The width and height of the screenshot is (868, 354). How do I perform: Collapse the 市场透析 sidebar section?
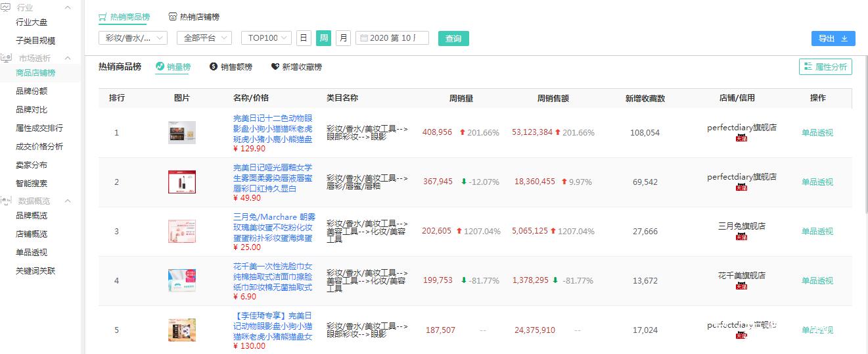68,58
